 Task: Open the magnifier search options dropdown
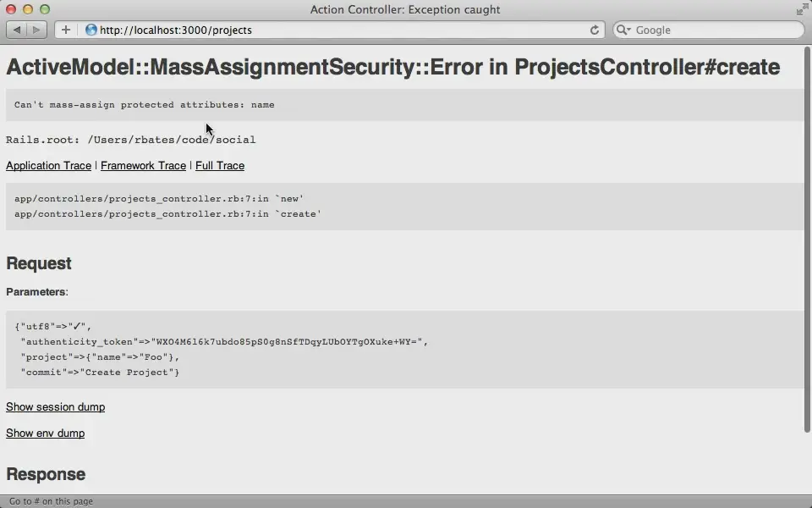pyautogui.click(x=623, y=30)
